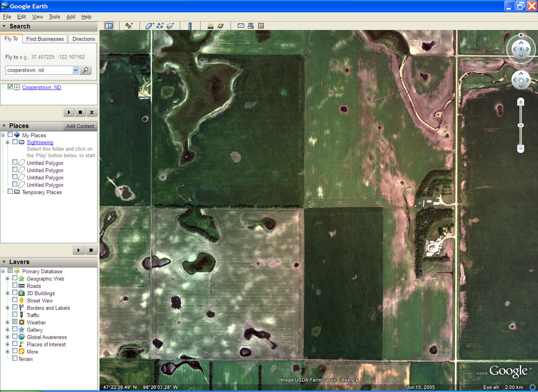538x392 pixels.
Task: Click the Begin Search magnifier button
Action: pyautogui.click(x=85, y=70)
